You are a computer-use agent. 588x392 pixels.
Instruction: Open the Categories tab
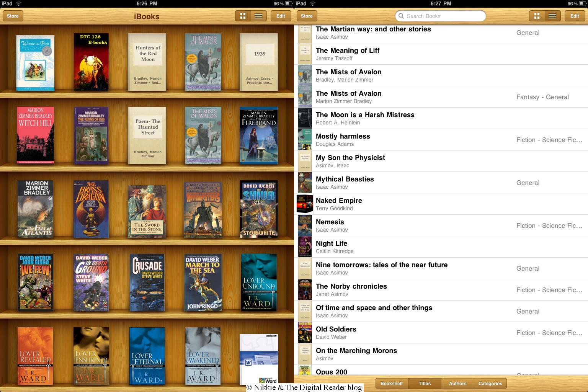coord(490,384)
